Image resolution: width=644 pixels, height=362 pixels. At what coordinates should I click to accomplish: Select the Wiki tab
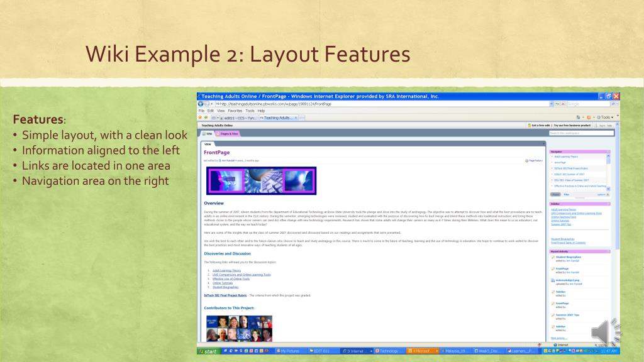pyautogui.click(x=208, y=133)
